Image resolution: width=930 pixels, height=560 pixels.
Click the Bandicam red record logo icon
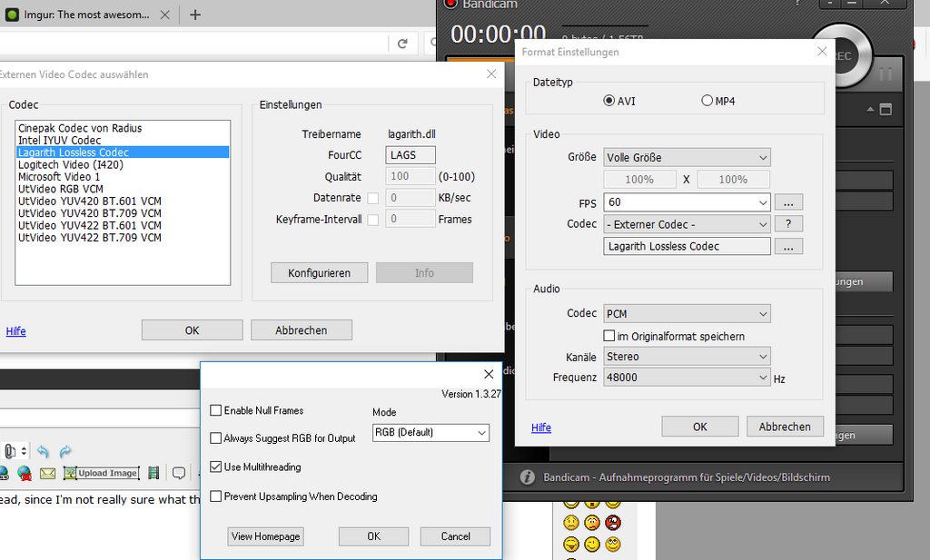(450, 4)
